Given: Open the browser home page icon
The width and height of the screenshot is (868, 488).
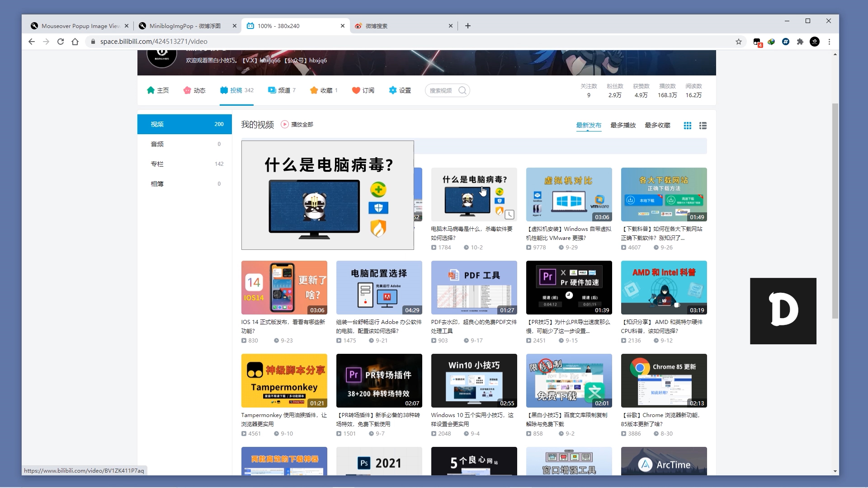Looking at the screenshot, I should [x=75, y=42].
